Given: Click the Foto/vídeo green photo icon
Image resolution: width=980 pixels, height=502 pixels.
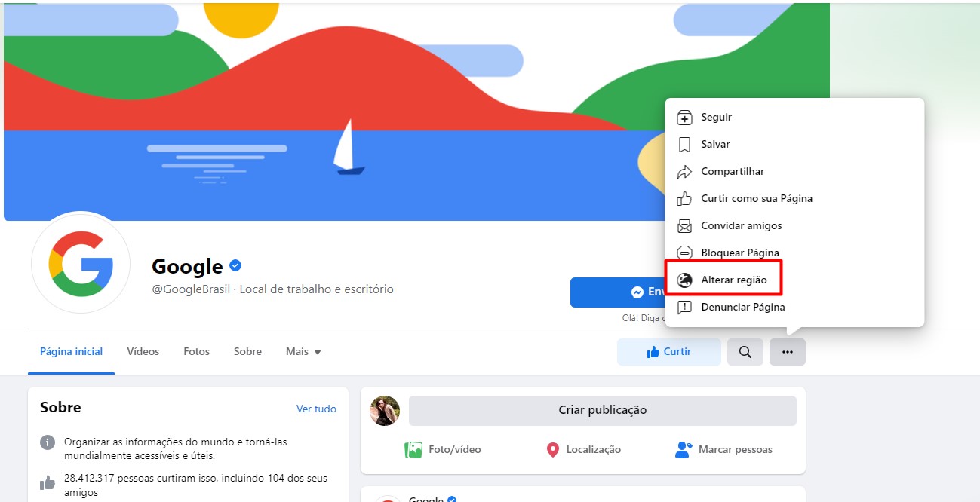Looking at the screenshot, I should [x=413, y=450].
